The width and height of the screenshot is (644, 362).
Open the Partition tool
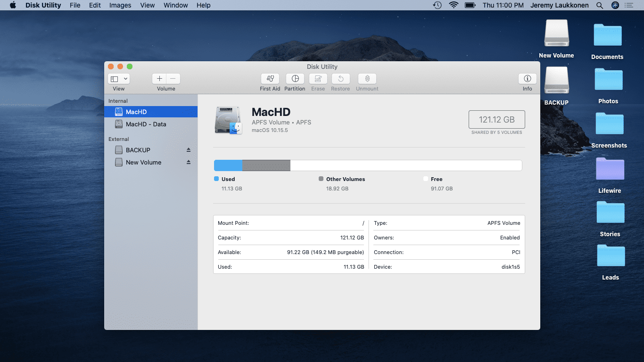295,79
